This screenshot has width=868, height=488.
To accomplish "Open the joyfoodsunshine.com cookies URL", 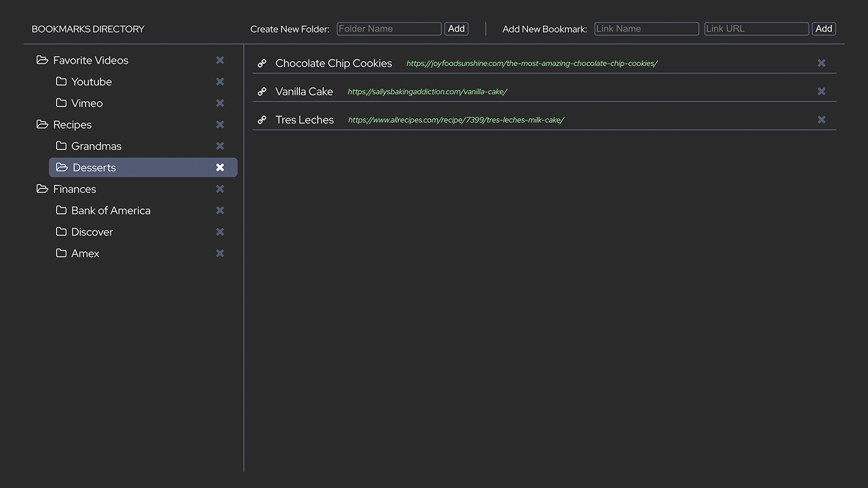I will [532, 63].
